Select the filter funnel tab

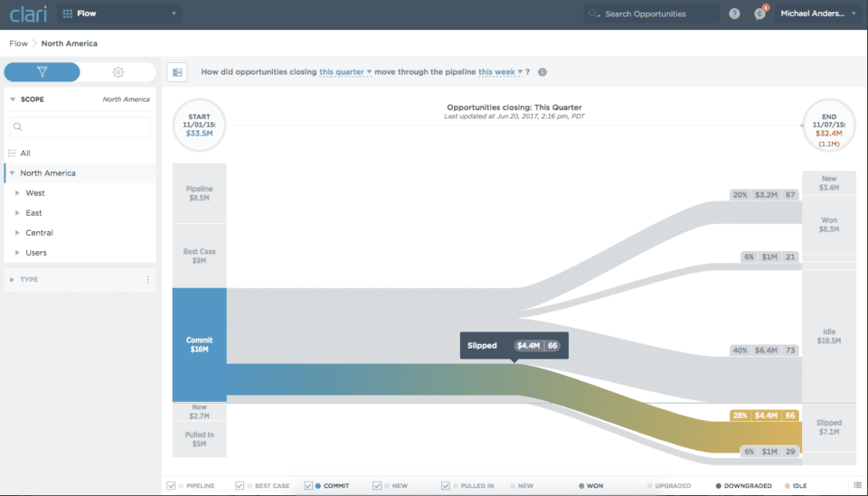pyautogui.click(x=42, y=72)
